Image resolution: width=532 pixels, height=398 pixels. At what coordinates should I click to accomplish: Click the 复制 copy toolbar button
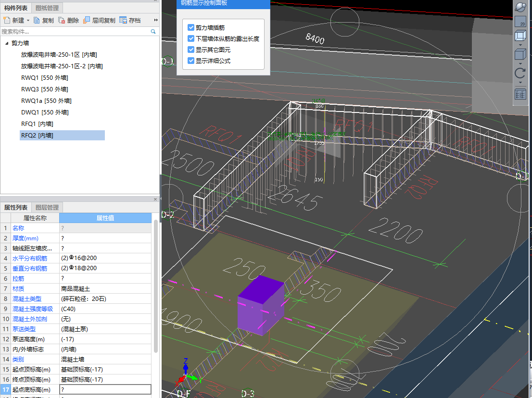tap(44, 20)
